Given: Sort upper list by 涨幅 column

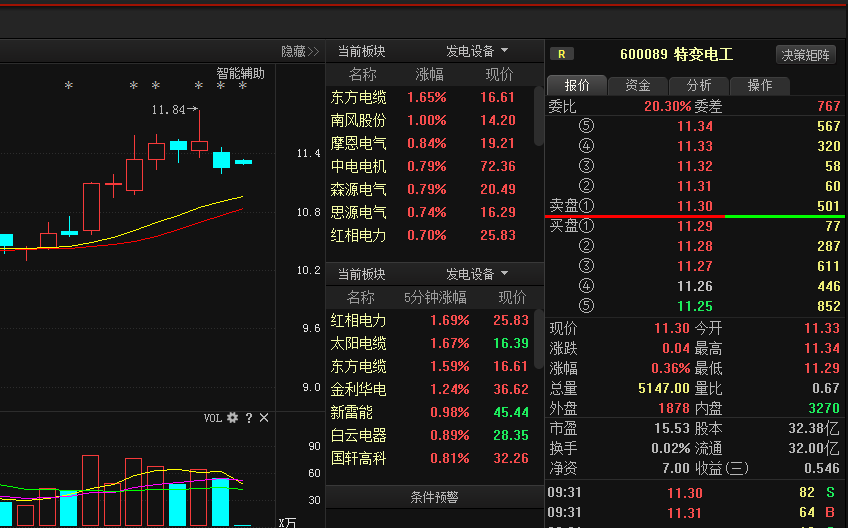Looking at the screenshot, I should [429, 74].
